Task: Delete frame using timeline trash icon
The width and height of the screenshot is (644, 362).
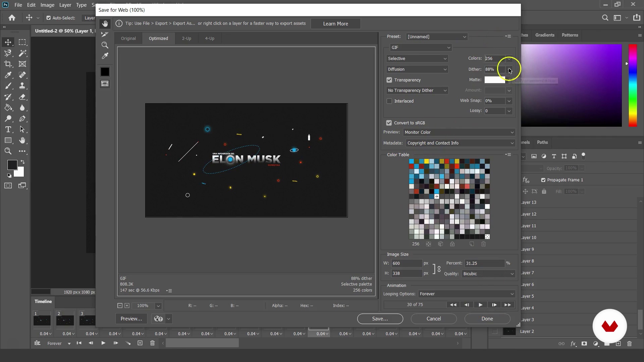Action: coord(152,343)
